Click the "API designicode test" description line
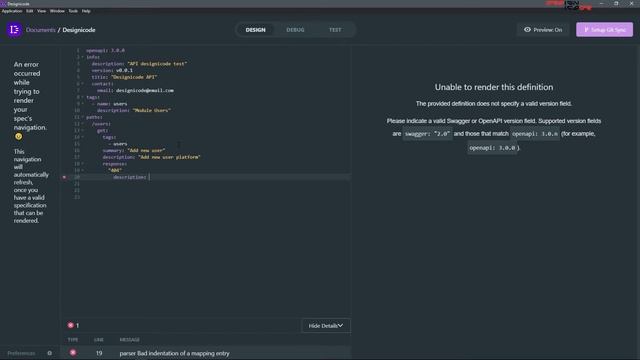 click(x=139, y=64)
